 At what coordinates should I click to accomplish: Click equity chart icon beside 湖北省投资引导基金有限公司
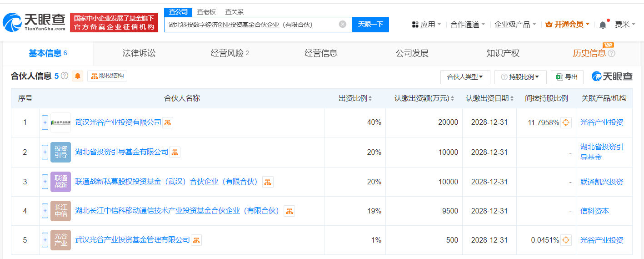175,152
